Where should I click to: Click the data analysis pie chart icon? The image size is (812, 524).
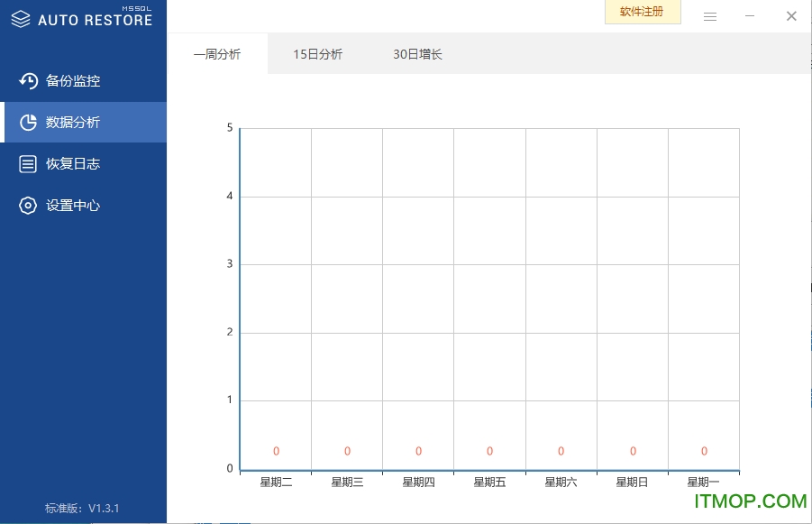[x=28, y=123]
